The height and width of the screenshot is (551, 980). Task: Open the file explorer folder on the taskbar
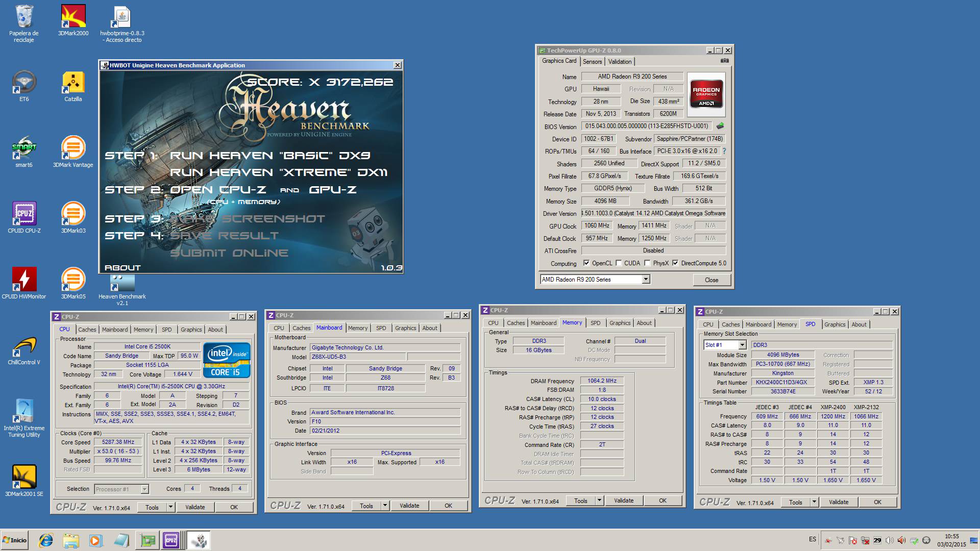(71, 540)
